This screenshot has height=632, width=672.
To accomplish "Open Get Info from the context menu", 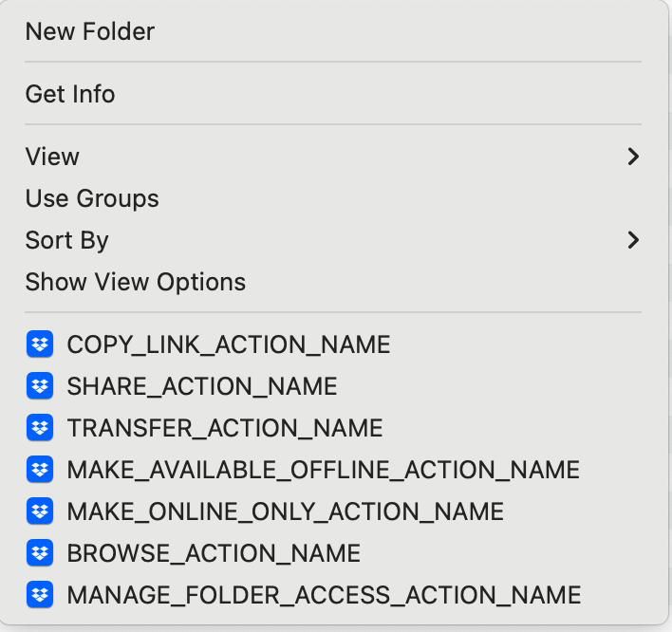I will [70, 94].
